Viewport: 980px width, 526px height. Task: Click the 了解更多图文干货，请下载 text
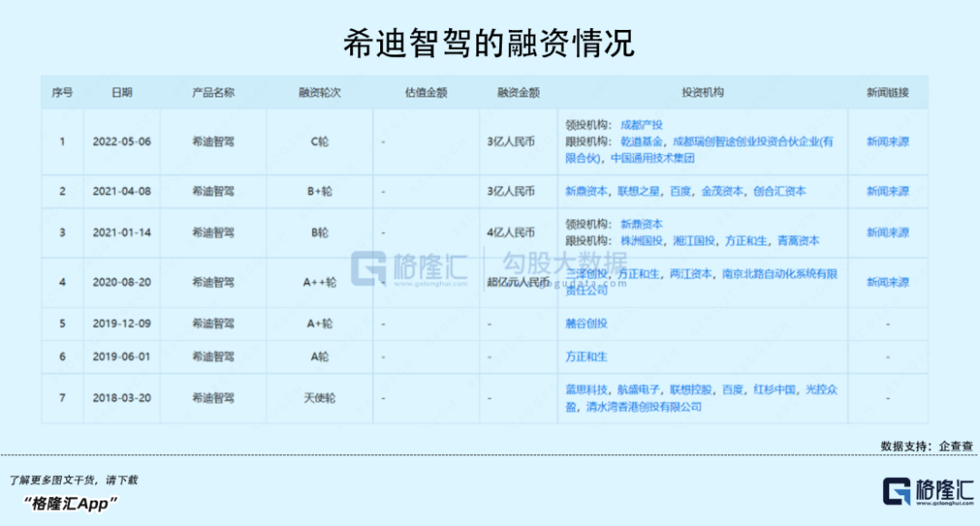(73, 480)
